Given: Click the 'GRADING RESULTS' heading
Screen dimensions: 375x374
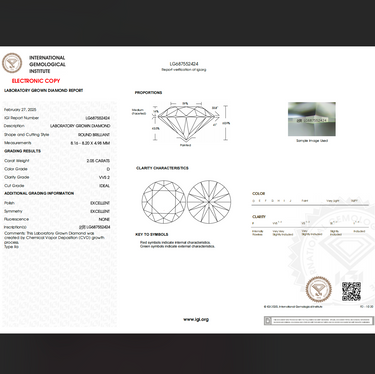Looking at the screenshot, I should pos(22,151).
